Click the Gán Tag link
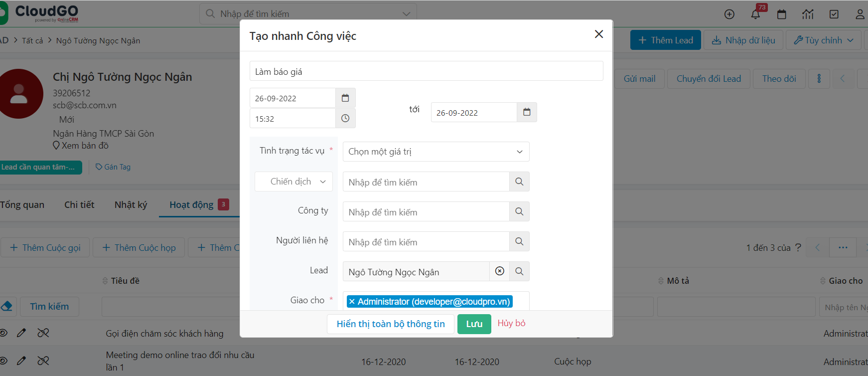The height and width of the screenshot is (376, 868). 113,167
